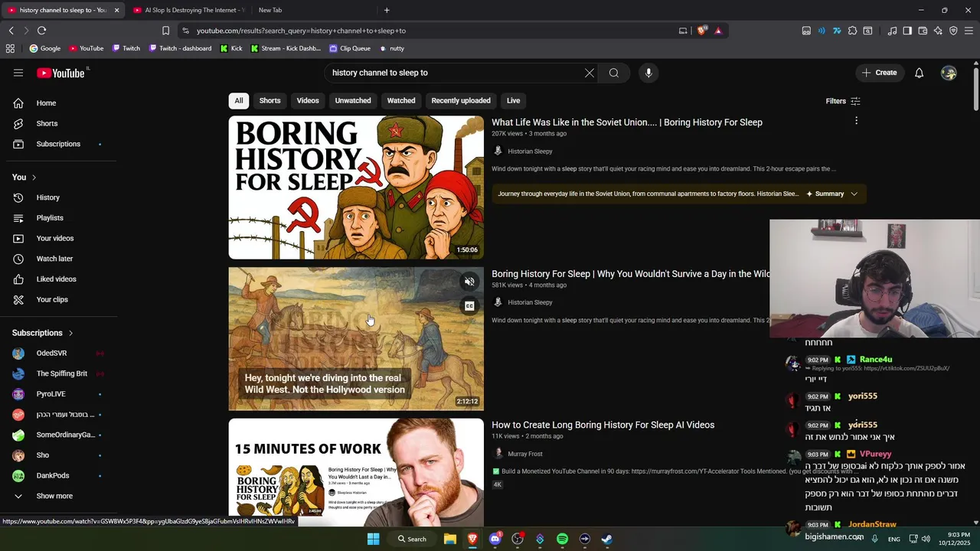Close the history channel search tab
This screenshot has width=980, height=551.
tap(116, 10)
